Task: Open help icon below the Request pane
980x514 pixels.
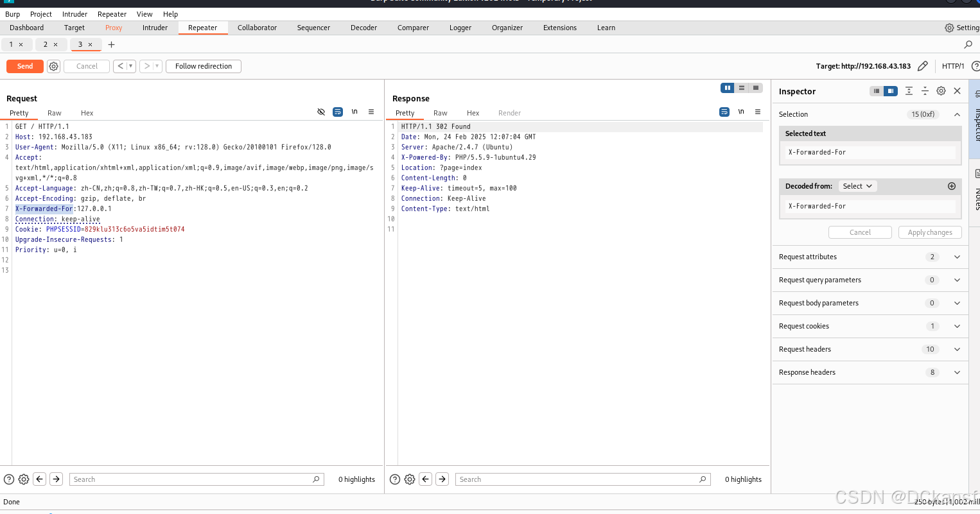Action: (9, 479)
